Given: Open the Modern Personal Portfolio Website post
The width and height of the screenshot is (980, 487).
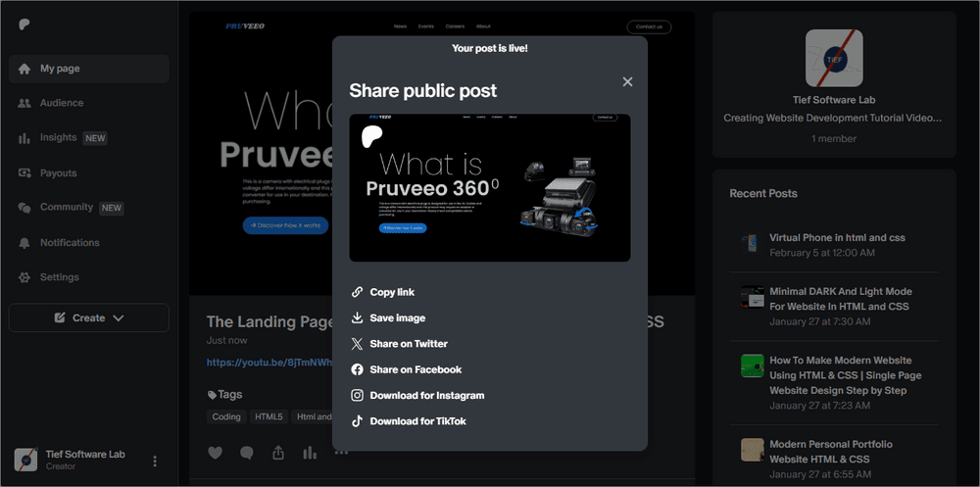Looking at the screenshot, I should pos(831,452).
